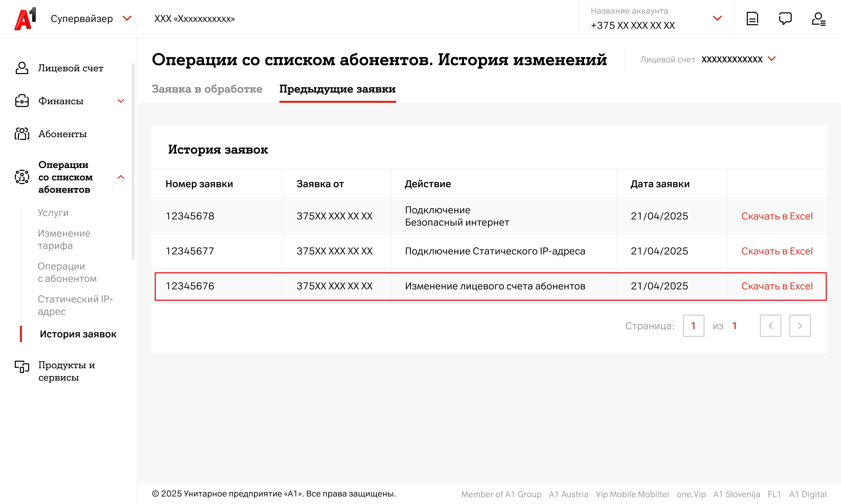
Task: Switch to Заявка в обработке tab
Action: click(207, 89)
